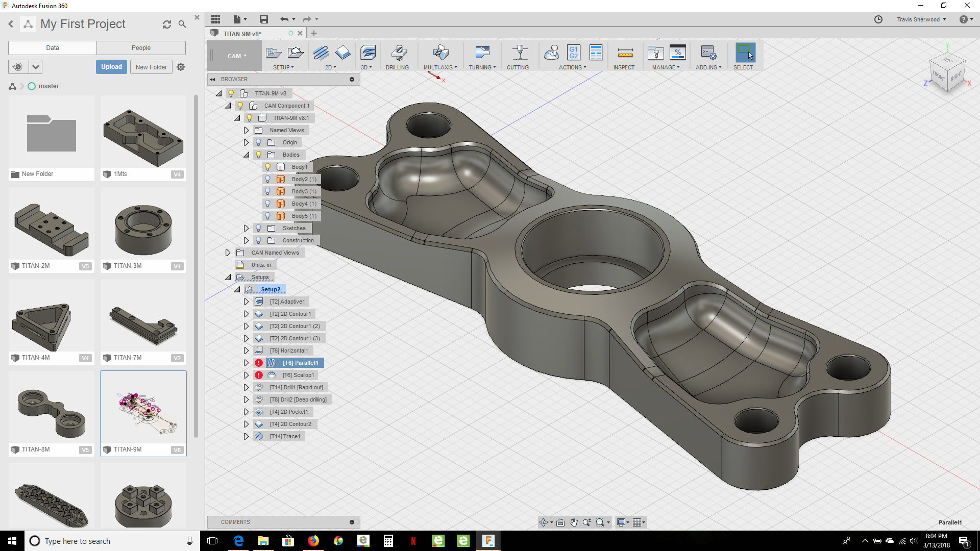Switch to the People tab

141,48
